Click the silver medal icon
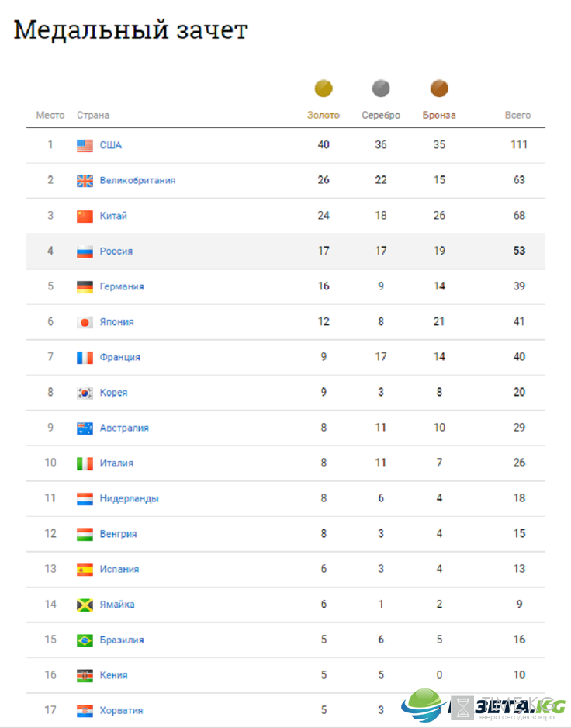 coord(381,88)
